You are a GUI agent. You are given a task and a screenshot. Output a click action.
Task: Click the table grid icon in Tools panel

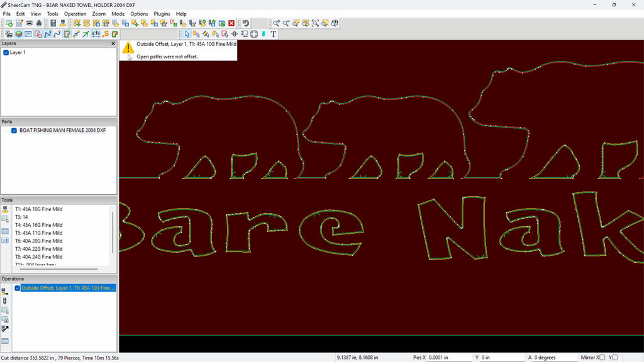(x=5, y=231)
